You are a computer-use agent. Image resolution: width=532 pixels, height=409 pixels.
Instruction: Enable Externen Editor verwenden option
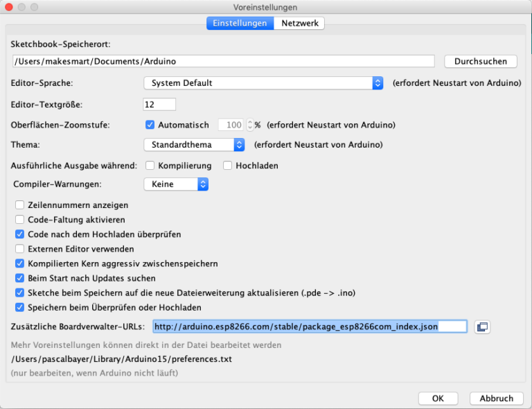point(19,249)
